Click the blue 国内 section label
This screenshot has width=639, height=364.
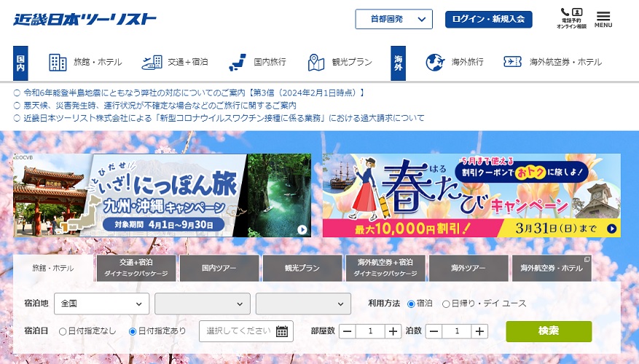tap(20, 63)
